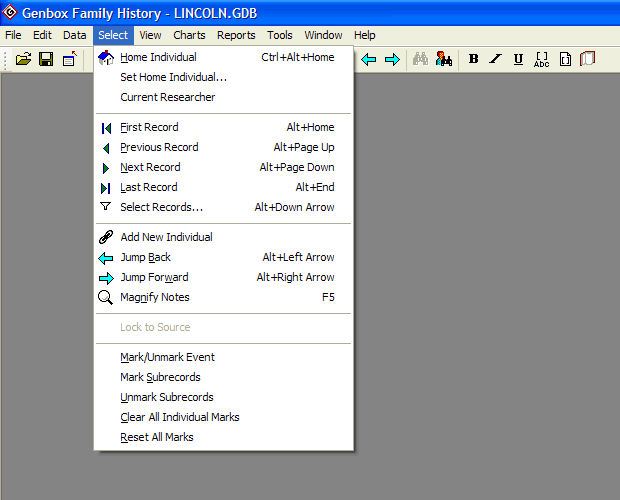Image resolution: width=620 pixels, height=500 pixels.
Task: Click the blue Jump Back toolbar arrow
Action: click(x=369, y=59)
